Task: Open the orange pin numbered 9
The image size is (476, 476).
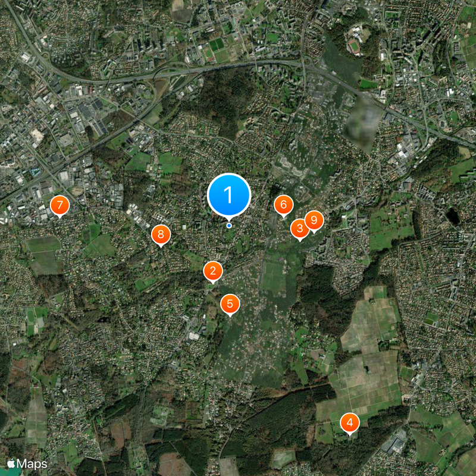Action: [314, 220]
